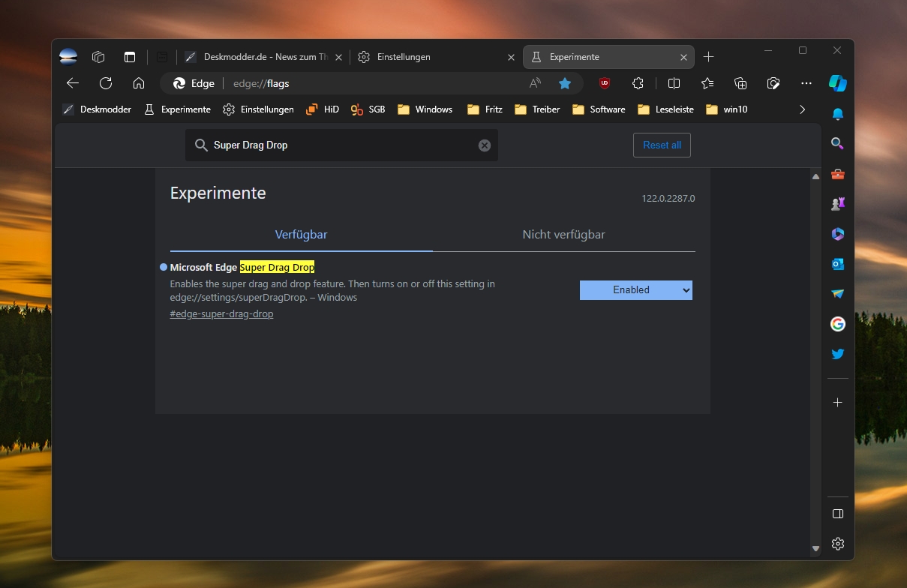Go back with the back arrow
The image size is (907, 588).
click(x=73, y=83)
